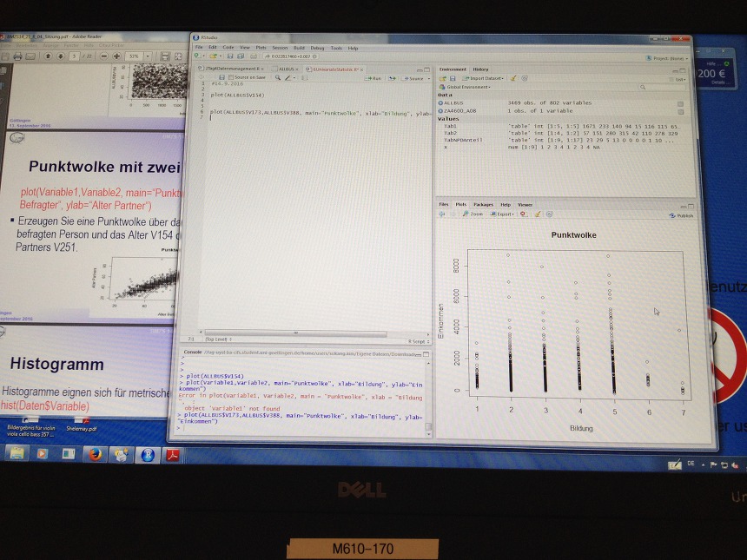
Task: Open data viewer grid icon for ALLBUS row
Action: coord(680,104)
